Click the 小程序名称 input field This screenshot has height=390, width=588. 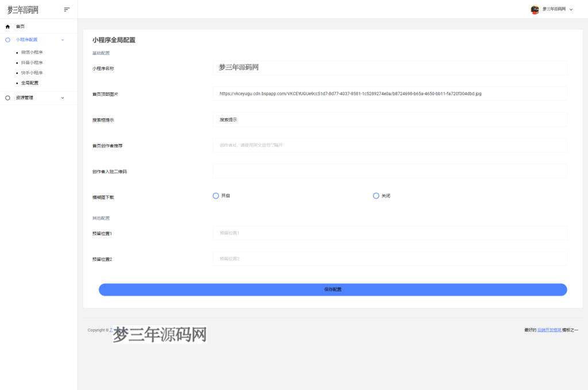click(389, 68)
